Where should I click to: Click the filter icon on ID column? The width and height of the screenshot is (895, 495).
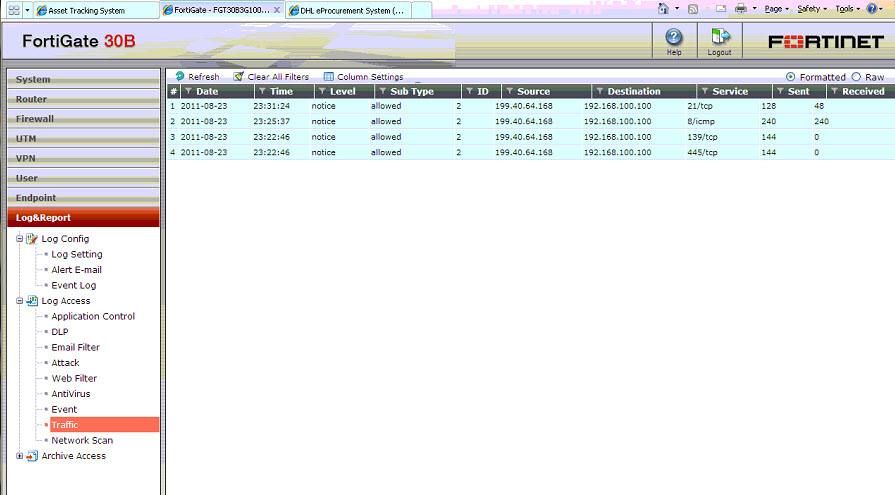[x=469, y=91]
